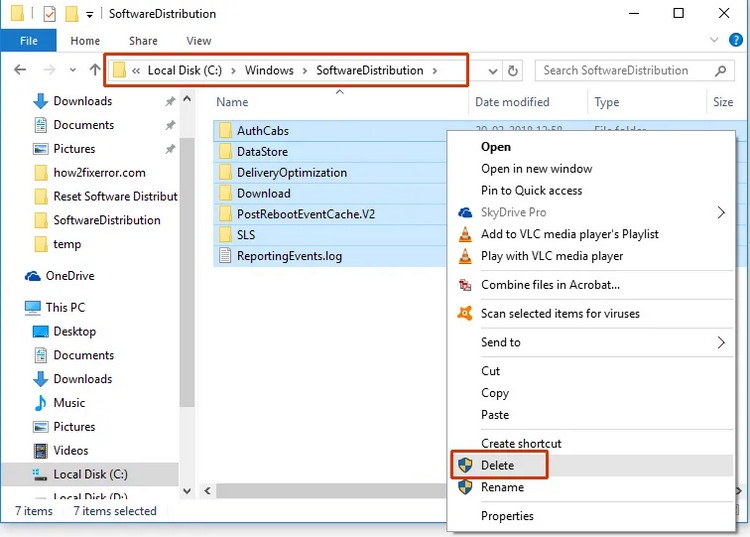Refresh the SoftwareDistribution folder view

pos(513,71)
